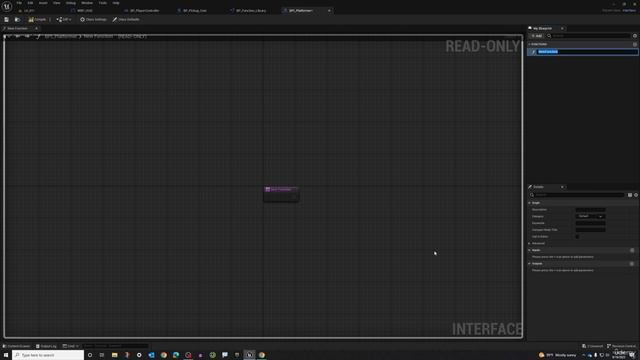Click the Compact Node Title field
The width and height of the screenshot is (640, 360).
[590, 230]
